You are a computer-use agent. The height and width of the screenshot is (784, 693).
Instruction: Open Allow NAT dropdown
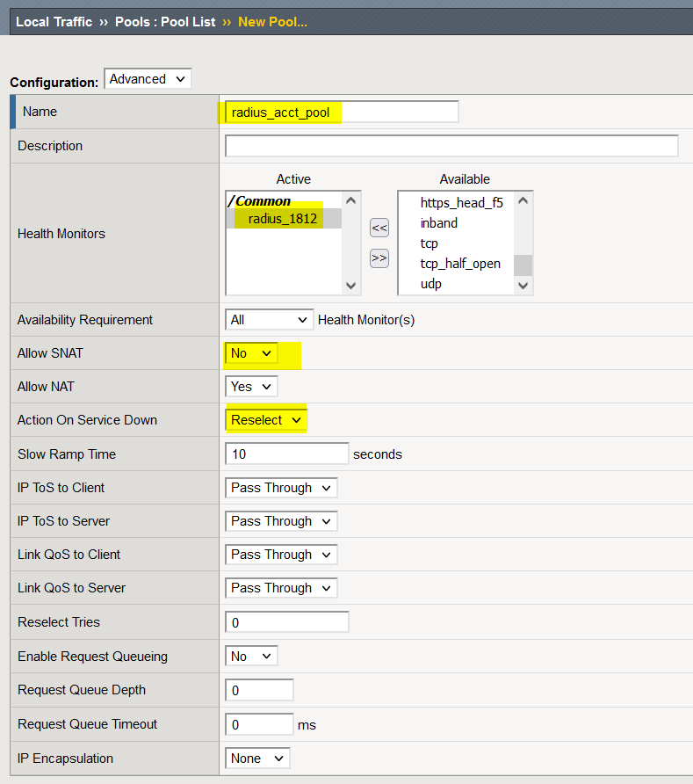251,387
